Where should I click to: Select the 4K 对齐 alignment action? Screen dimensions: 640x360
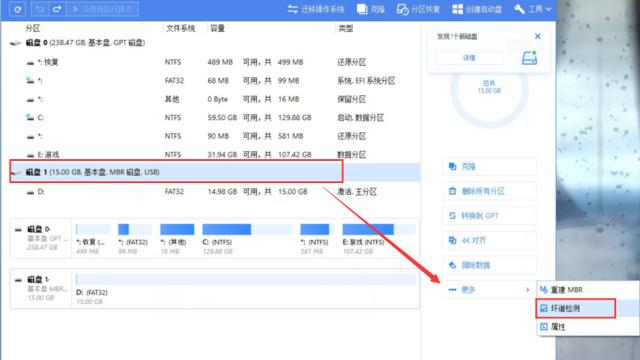pyautogui.click(x=489, y=240)
